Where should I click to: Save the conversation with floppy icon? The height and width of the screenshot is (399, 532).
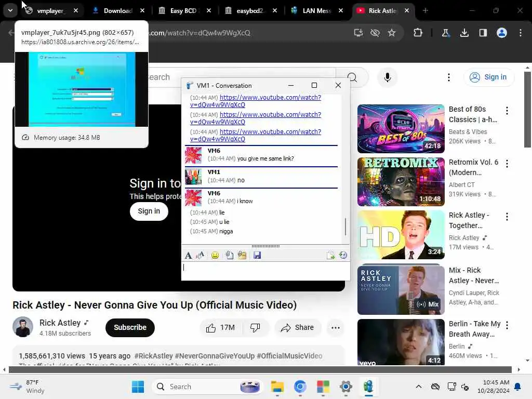coord(257,255)
